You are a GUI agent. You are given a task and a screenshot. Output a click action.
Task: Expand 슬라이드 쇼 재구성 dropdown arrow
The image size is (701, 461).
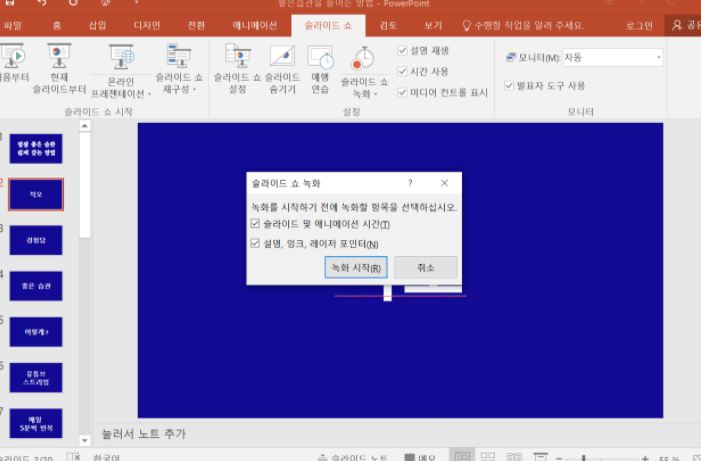[194, 89]
